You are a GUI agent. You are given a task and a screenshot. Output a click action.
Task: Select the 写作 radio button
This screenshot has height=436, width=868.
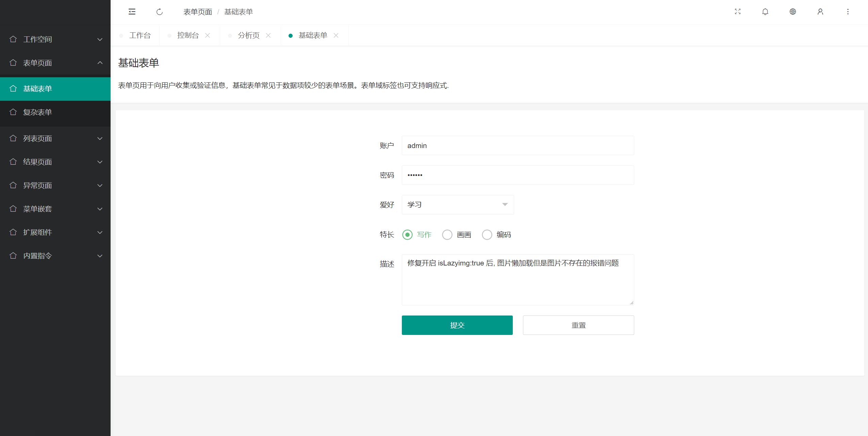point(407,235)
